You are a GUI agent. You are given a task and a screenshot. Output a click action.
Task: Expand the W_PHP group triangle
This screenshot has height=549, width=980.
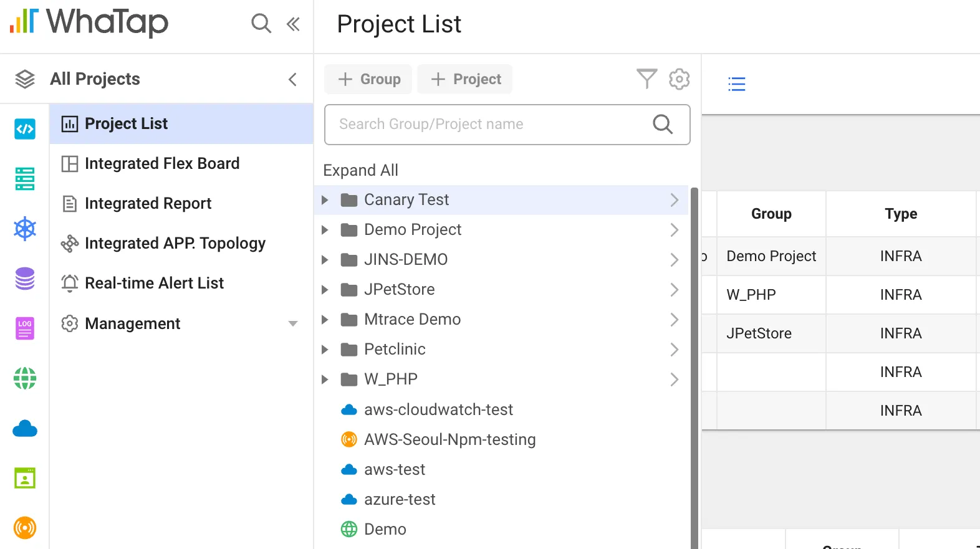point(325,380)
